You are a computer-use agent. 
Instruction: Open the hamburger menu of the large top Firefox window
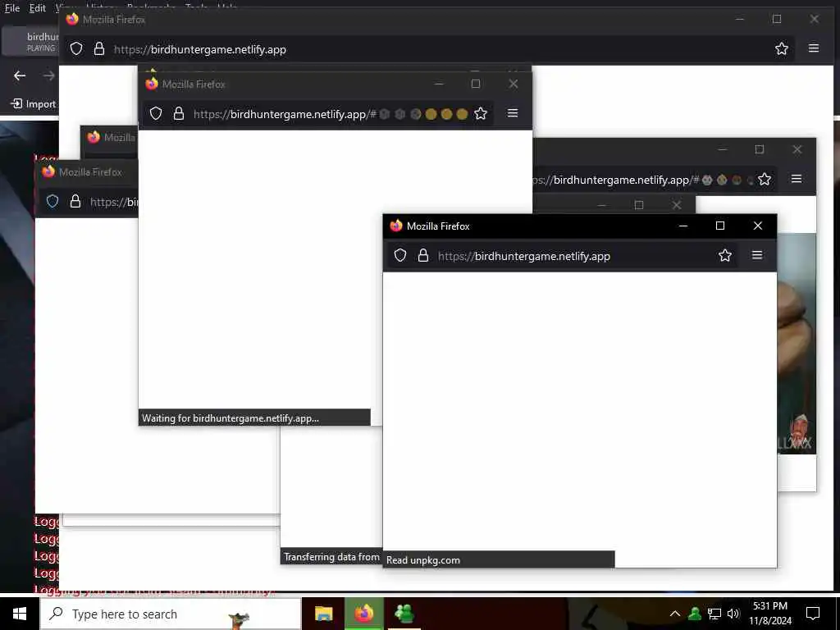pos(814,48)
